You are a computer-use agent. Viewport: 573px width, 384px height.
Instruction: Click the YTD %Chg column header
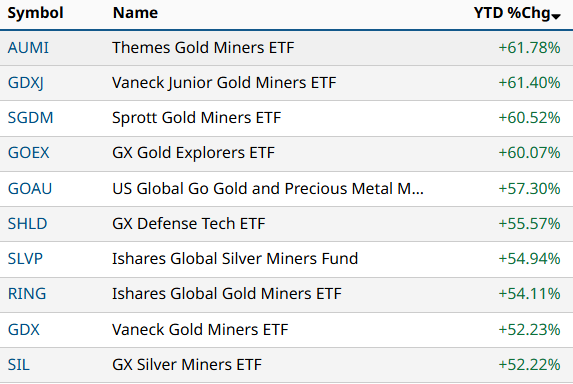(512, 13)
